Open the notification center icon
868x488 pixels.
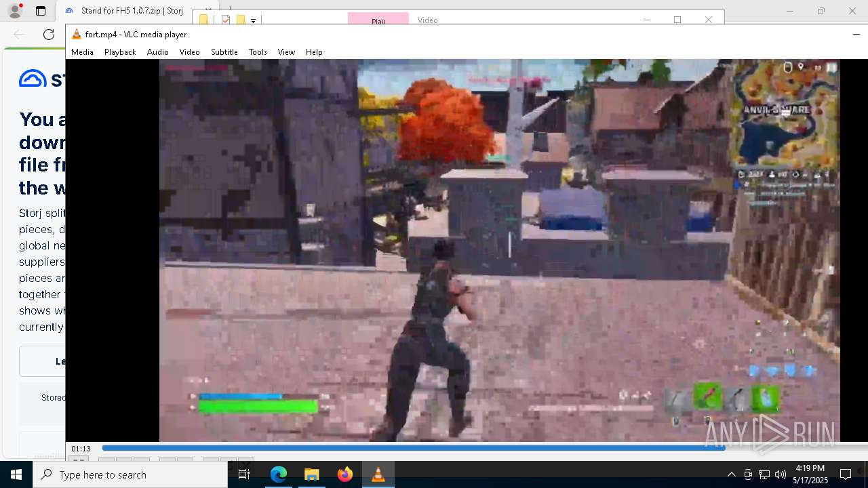846,474
